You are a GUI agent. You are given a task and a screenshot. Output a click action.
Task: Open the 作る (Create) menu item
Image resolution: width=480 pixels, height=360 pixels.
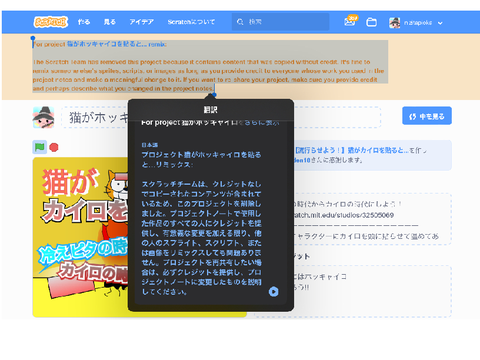pos(84,22)
